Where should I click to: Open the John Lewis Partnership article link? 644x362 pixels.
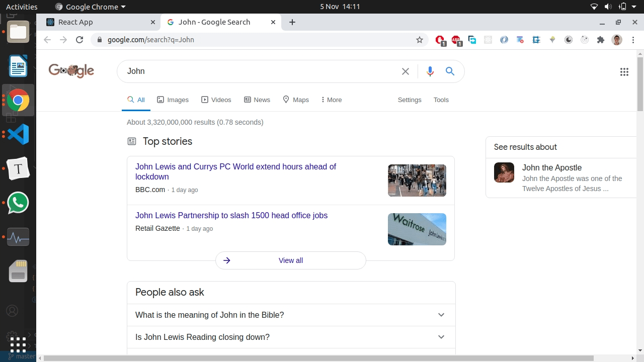tap(231, 215)
